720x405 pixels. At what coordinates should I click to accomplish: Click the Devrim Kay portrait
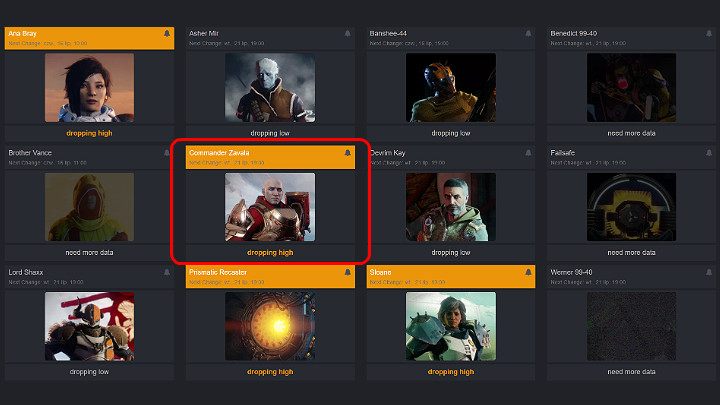tap(451, 207)
